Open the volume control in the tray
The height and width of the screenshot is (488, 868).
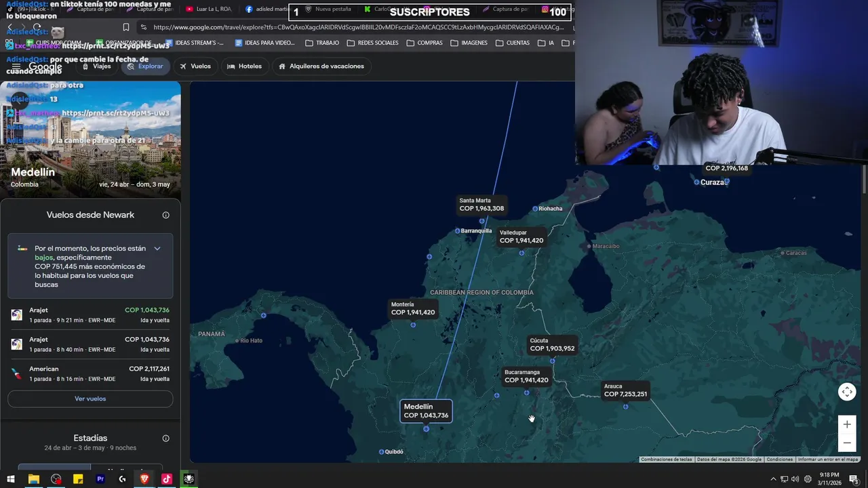pos(795,479)
